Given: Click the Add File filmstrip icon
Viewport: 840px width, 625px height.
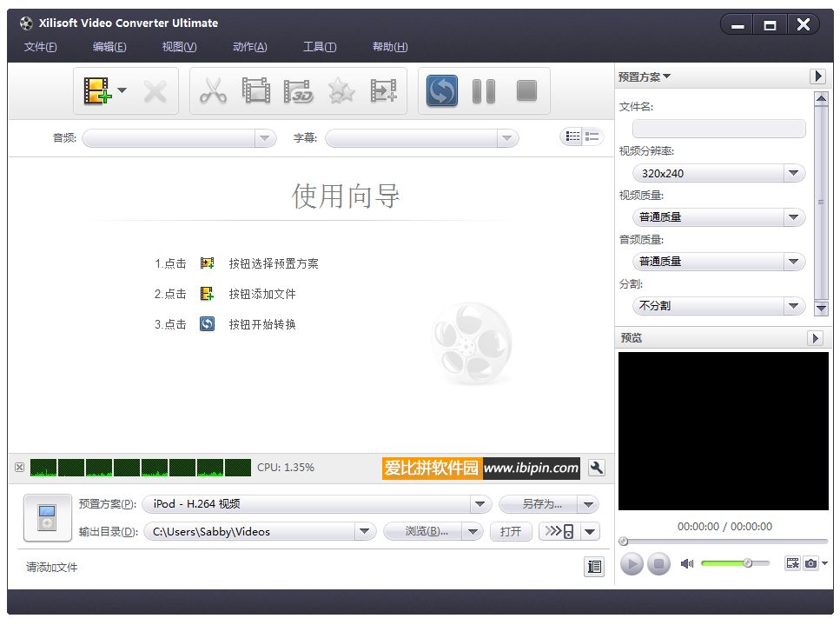Looking at the screenshot, I should pos(97,90).
